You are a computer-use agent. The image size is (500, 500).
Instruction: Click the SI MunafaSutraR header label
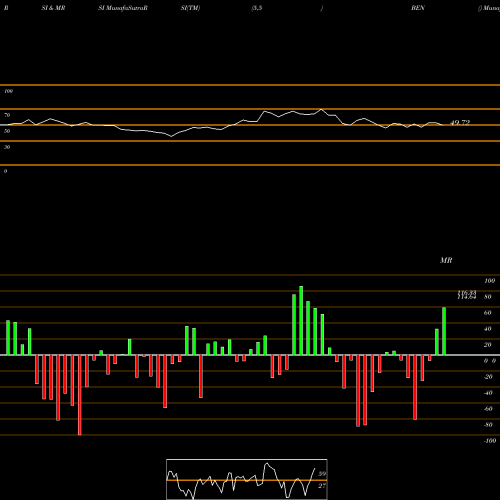(123, 8)
